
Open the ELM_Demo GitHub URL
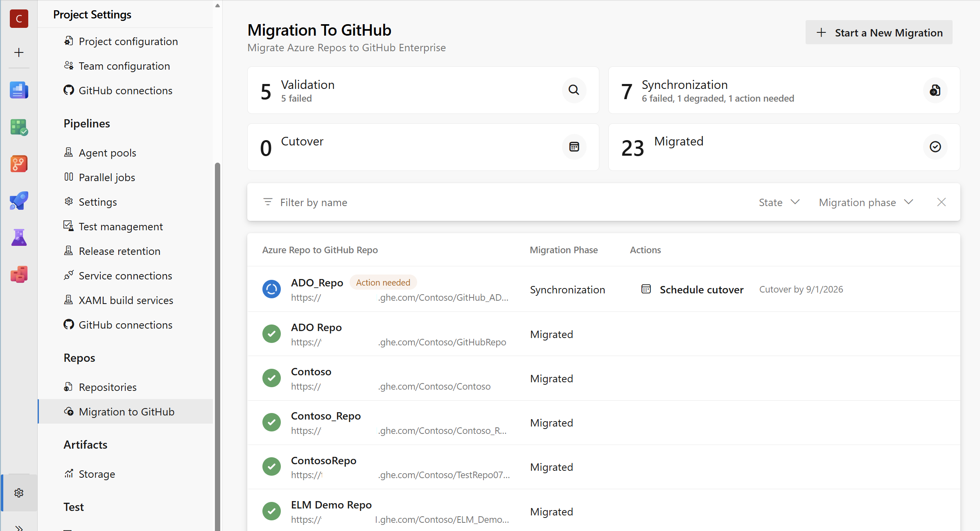400,520
